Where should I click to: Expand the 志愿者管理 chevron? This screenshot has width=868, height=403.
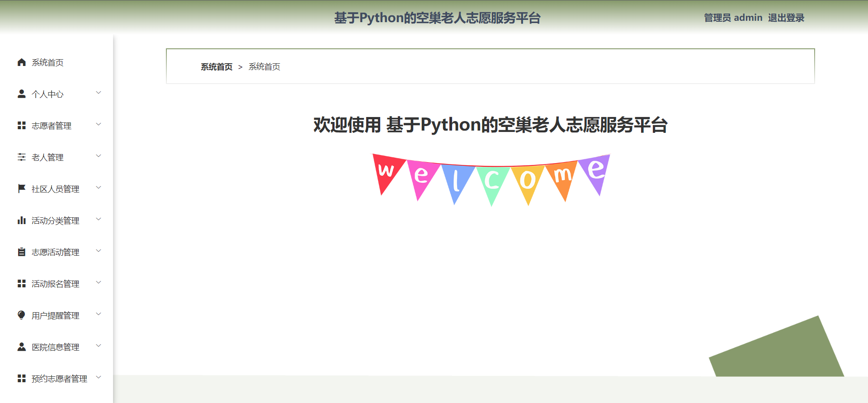[99, 124]
